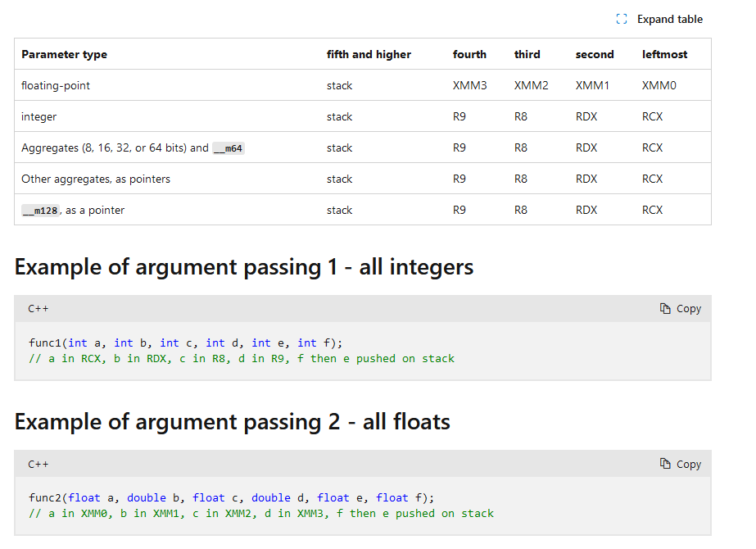Select the __m128 inline code in table
This screenshot has width=756, height=549.
coord(39,211)
